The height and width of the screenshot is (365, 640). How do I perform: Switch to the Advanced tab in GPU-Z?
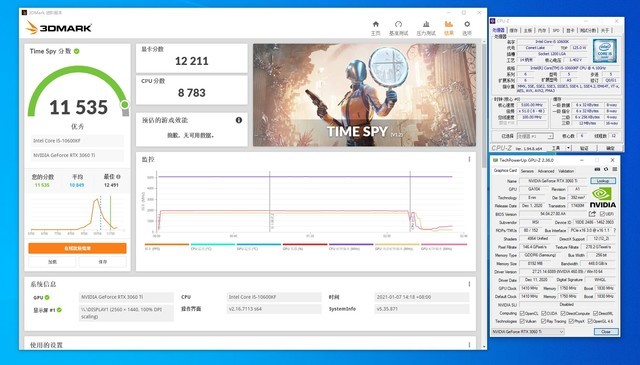pos(546,171)
